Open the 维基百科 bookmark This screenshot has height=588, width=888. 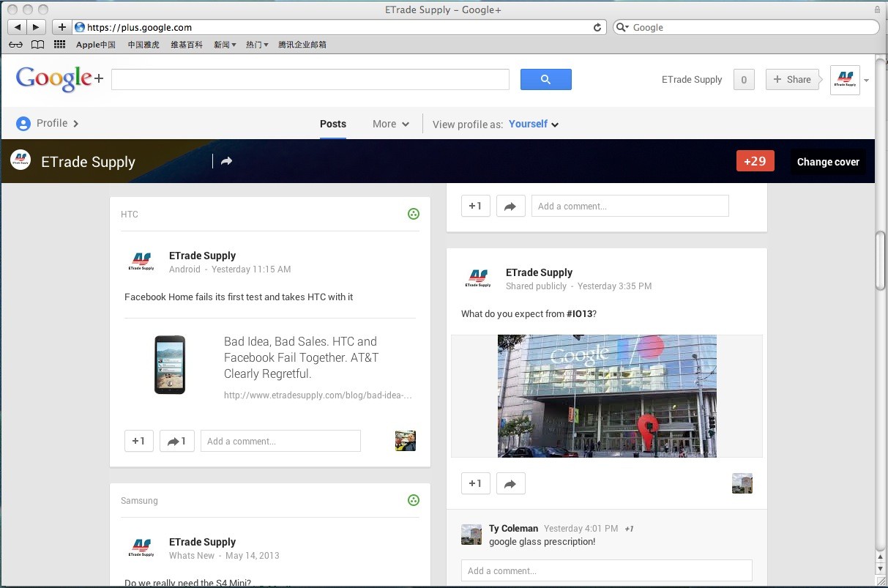click(187, 45)
